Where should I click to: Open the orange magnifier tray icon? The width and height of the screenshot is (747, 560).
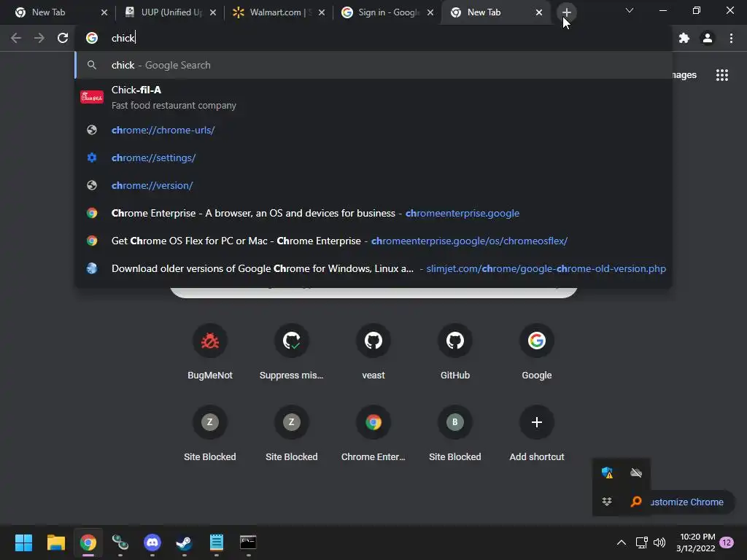[x=636, y=502]
